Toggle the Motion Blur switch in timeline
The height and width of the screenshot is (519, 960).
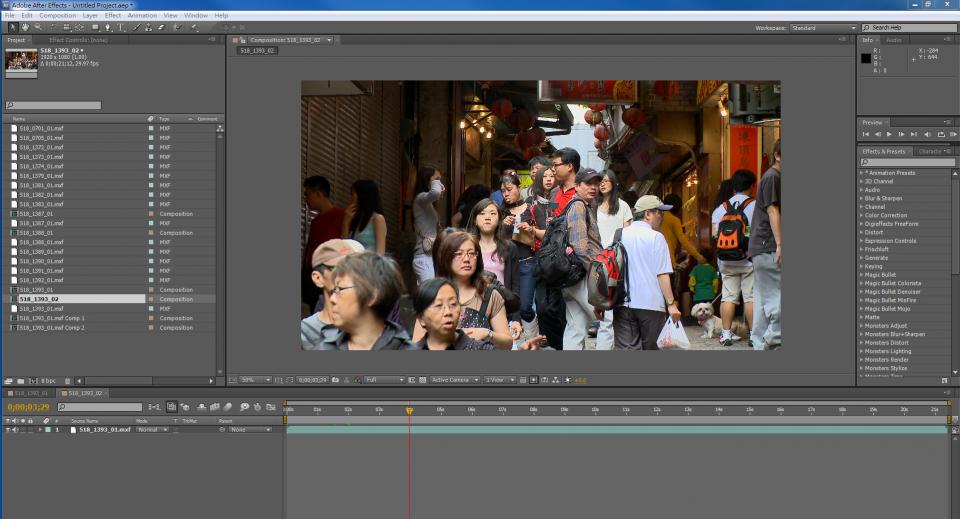pos(229,407)
